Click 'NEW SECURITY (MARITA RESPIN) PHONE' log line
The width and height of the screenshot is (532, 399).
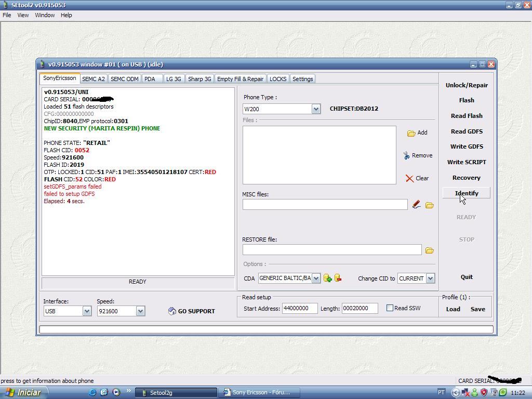coord(102,129)
